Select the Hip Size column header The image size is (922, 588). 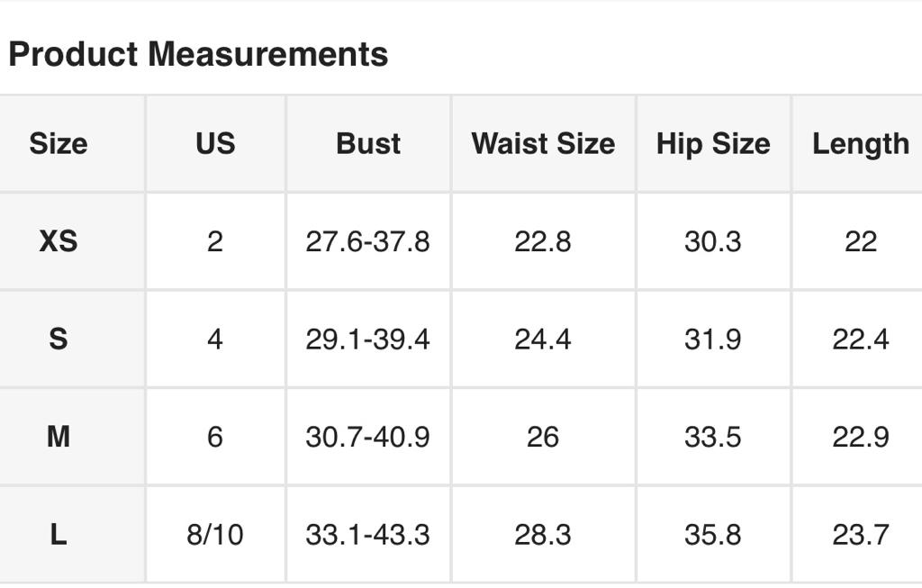pyautogui.click(x=713, y=144)
